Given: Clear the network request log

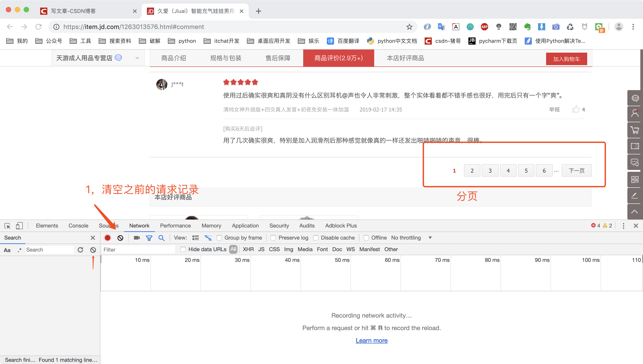Looking at the screenshot, I should click(120, 238).
